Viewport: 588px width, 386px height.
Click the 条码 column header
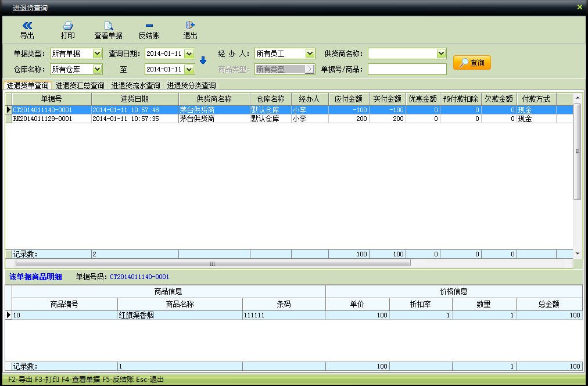click(284, 304)
